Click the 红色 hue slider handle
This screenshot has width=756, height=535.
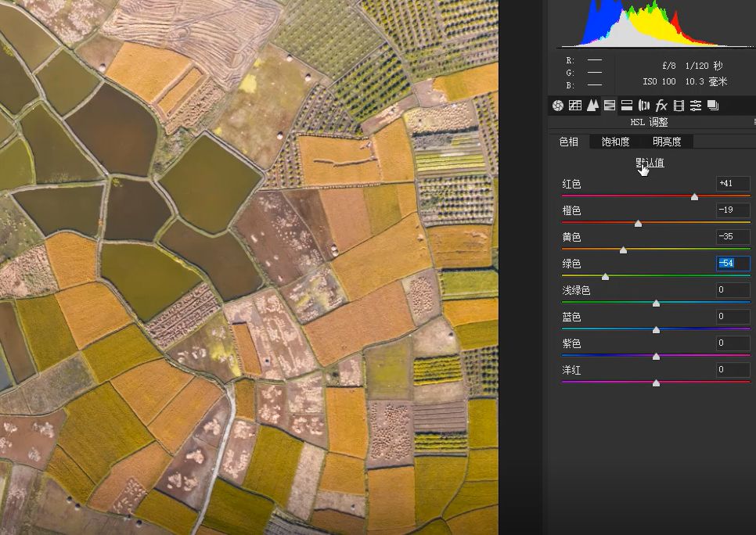click(694, 196)
